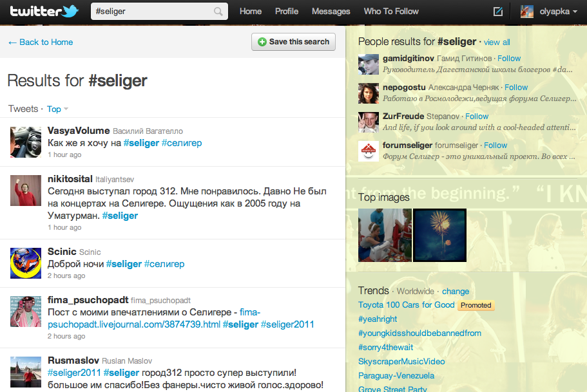The width and height of the screenshot is (587, 392).
Task: Follow forumseliger
Action: (x=496, y=145)
